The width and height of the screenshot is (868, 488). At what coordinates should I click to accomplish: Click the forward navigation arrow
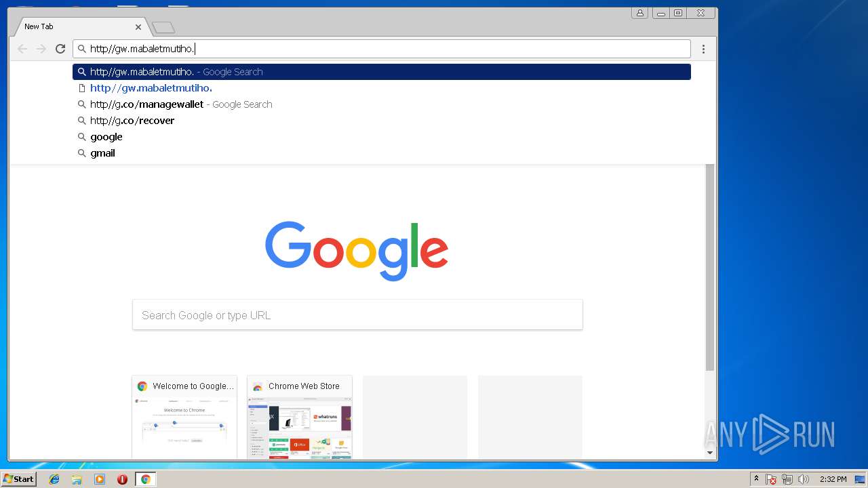click(41, 49)
